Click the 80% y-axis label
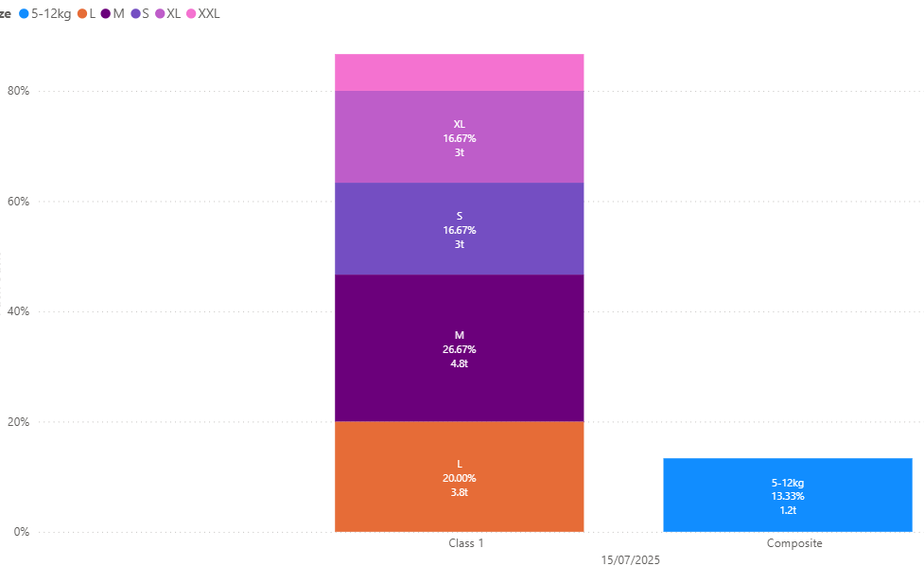Image resolution: width=924 pixels, height=566 pixels. (x=18, y=91)
